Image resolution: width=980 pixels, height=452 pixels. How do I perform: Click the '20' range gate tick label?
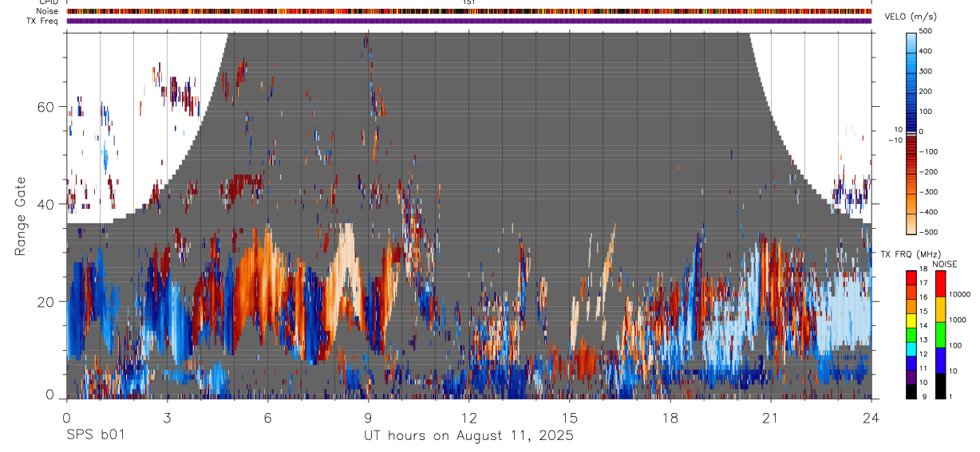click(x=46, y=301)
